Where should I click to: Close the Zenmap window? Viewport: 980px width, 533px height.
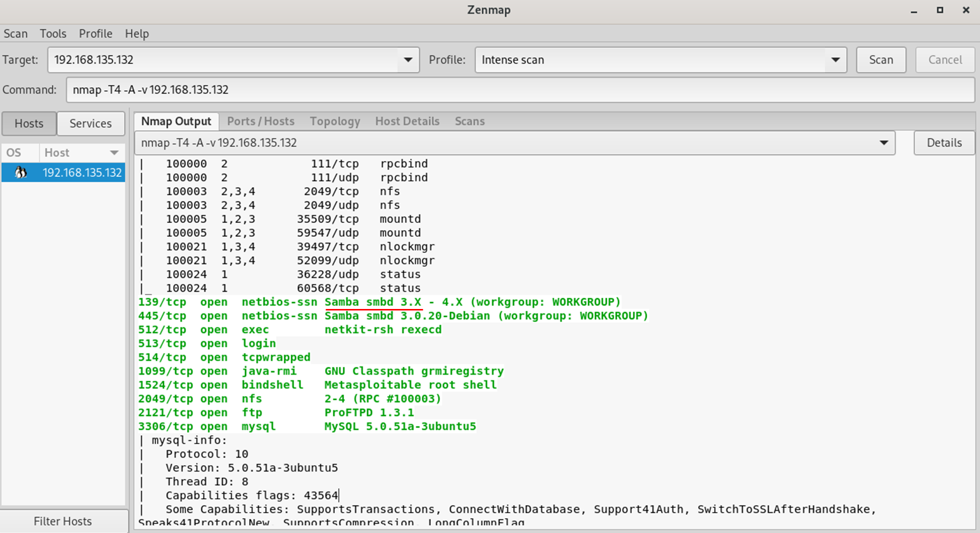[x=966, y=10]
